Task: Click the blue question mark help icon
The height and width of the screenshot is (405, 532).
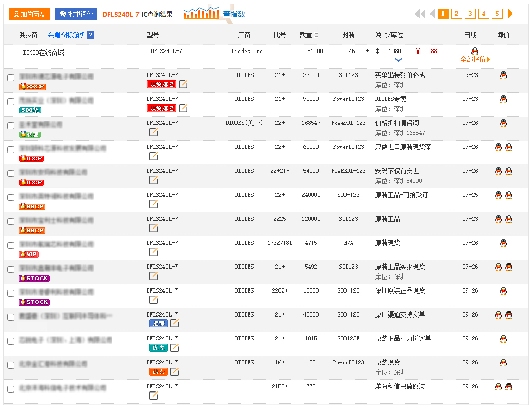Action: (91, 35)
